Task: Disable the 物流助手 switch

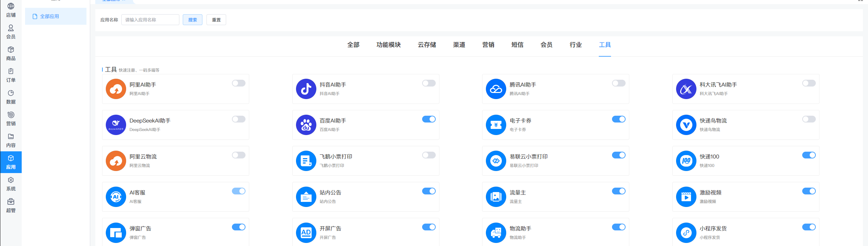Action: pos(619,227)
